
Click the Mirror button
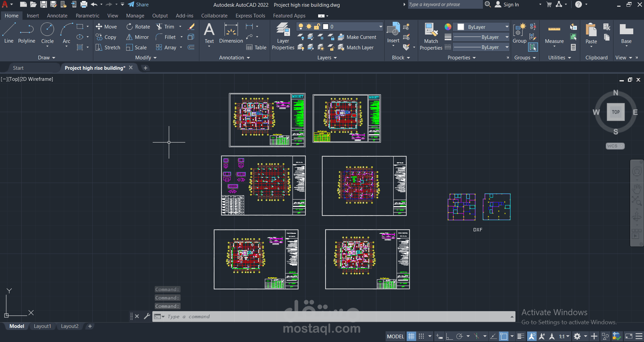(137, 37)
